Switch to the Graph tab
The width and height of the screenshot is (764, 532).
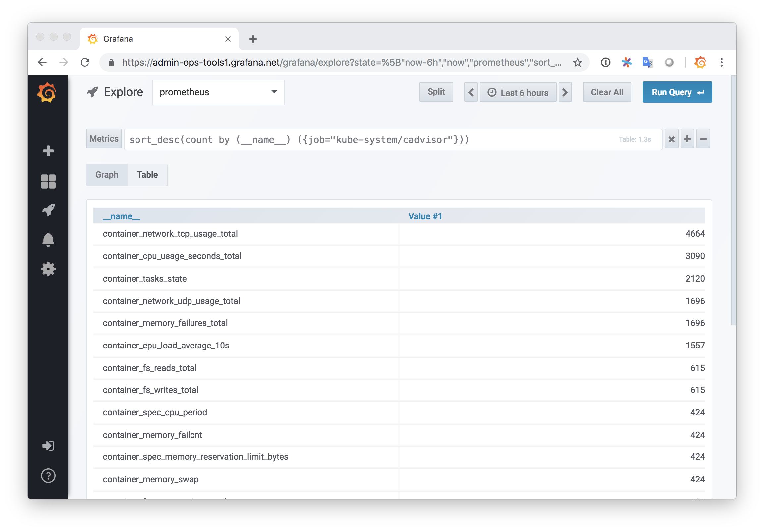pos(107,174)
